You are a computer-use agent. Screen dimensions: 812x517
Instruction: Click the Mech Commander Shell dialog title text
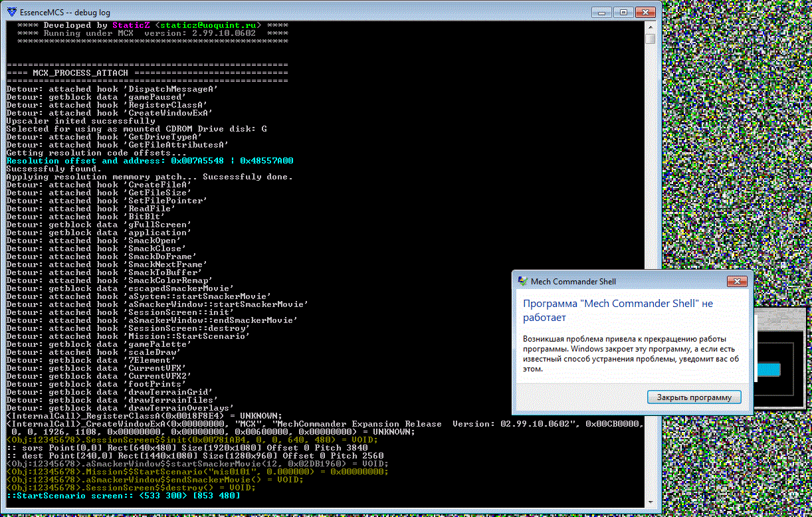click(x=573, y=281)
